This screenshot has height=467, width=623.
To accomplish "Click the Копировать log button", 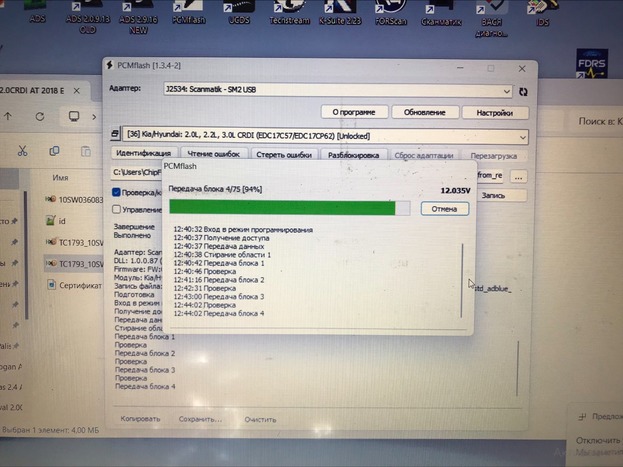I will (139, 418).
